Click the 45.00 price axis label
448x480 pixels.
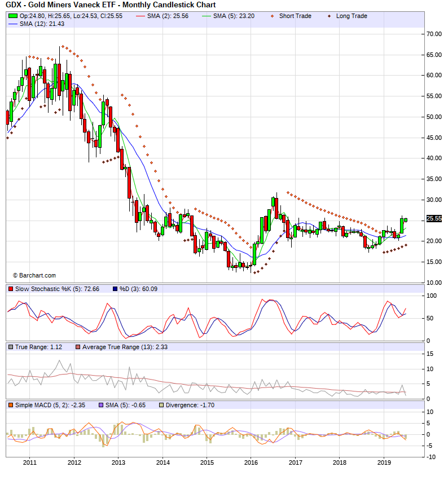[434, 138]
